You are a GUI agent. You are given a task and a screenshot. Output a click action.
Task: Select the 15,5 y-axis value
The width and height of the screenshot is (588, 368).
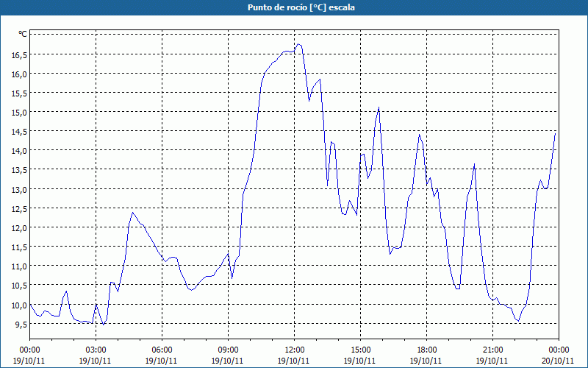click(x=19, y=93)
